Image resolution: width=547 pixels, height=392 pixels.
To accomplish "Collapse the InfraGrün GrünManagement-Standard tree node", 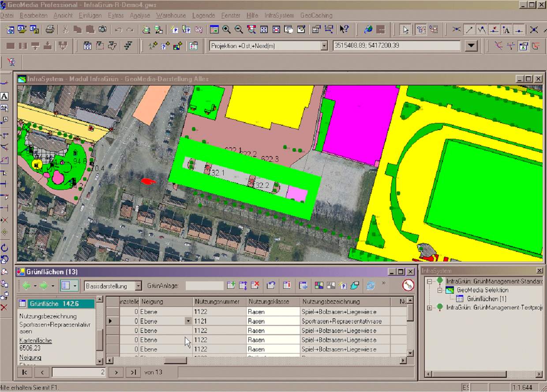I will (429, 281).
